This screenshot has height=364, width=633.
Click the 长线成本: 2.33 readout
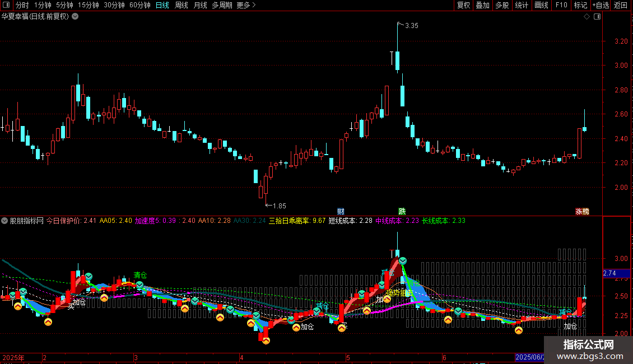click(x=444, y=221)
